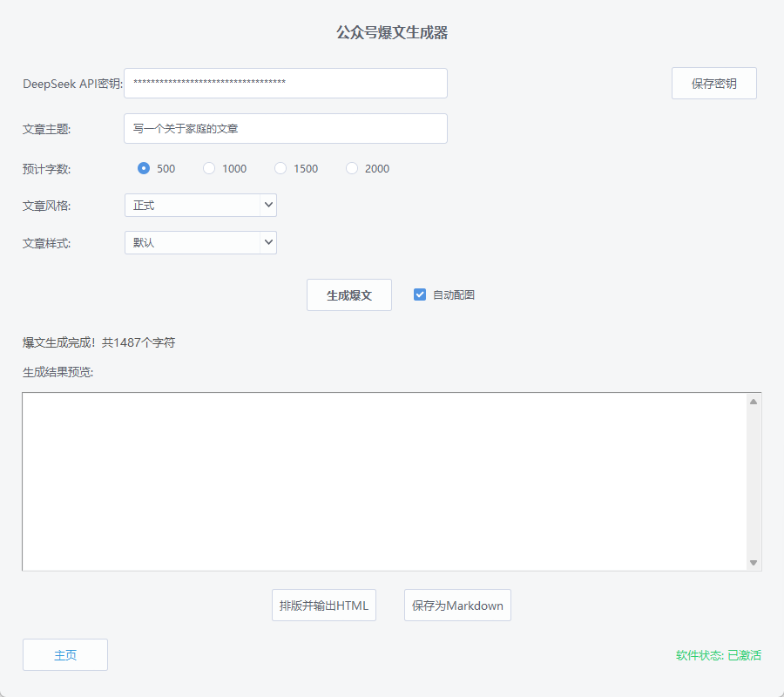Viewport: 784px width, 697px height.
Task: Go back via the 主页 home button
Action: click(64, 654)
